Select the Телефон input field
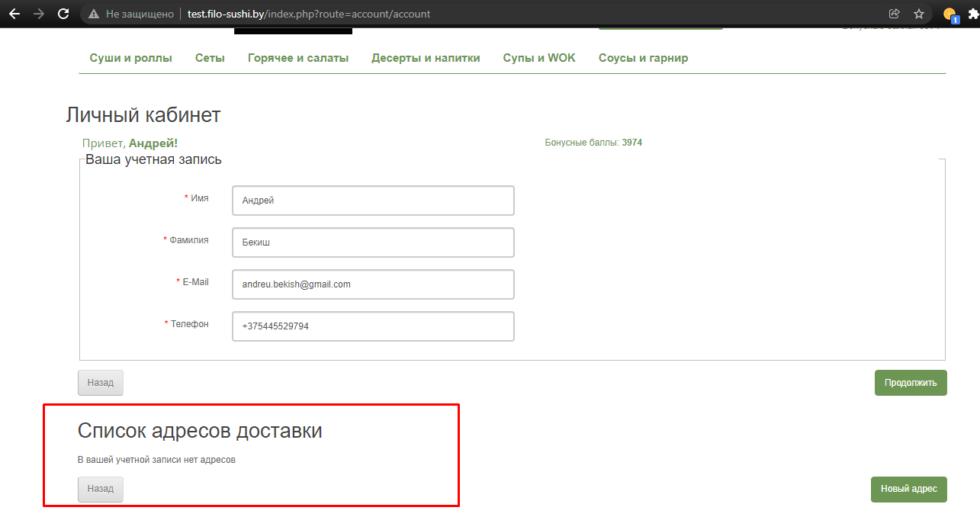This screenshot has width=980, height=517. pos(373,326)
